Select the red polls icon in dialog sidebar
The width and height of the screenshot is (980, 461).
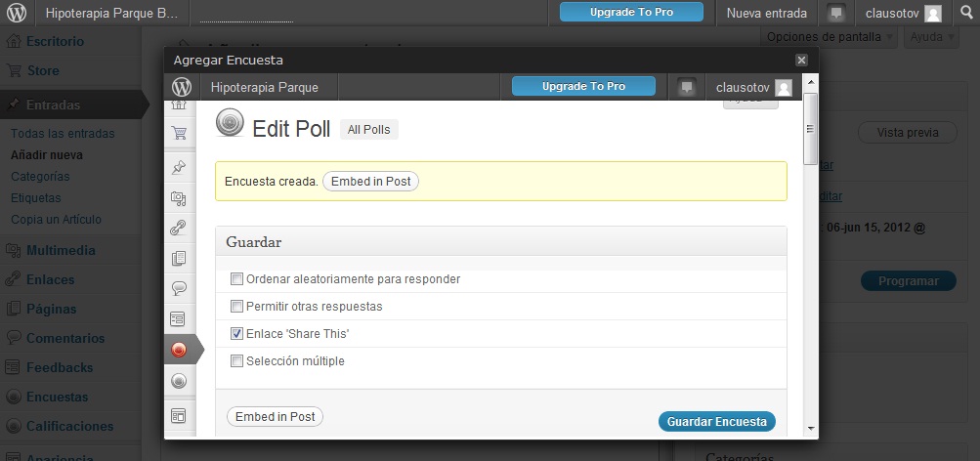coord(179,349)
